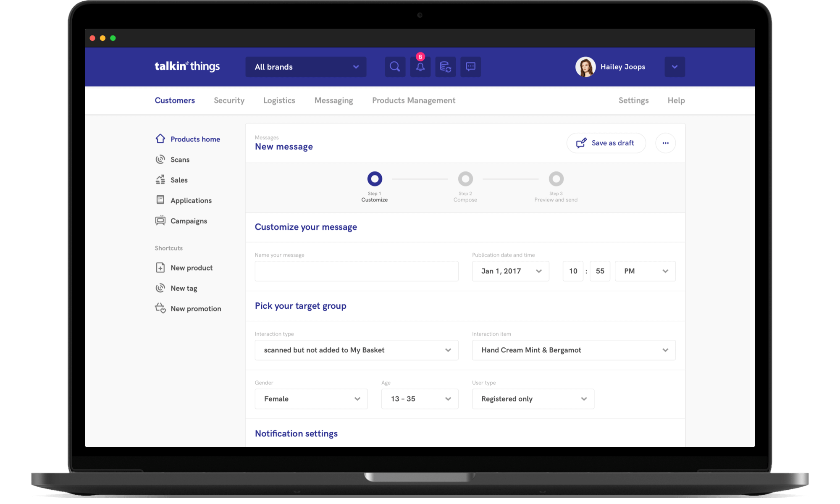The image size is (840, 504).
Task: Select Step 2 Compose circle
Action: [465, 179]
